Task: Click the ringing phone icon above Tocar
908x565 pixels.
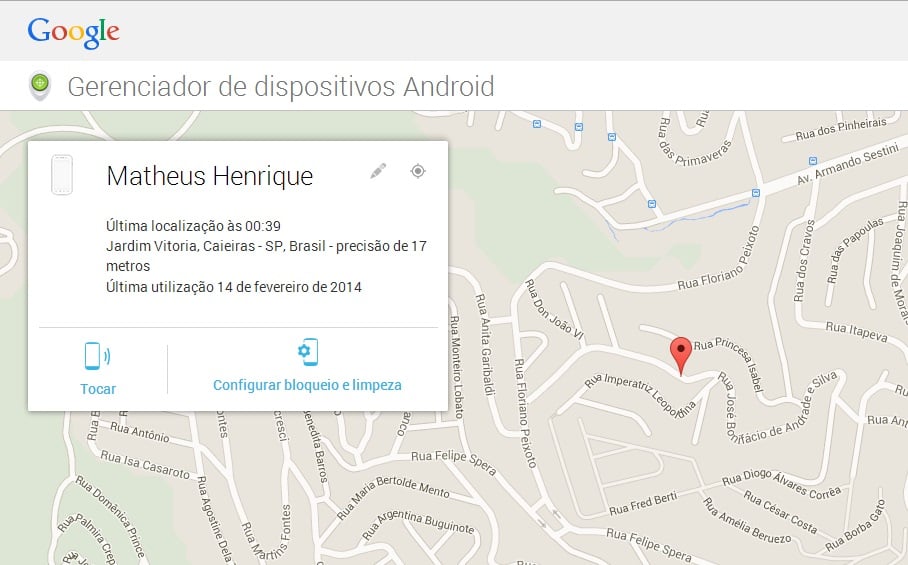Action: [x=97, y=355]
